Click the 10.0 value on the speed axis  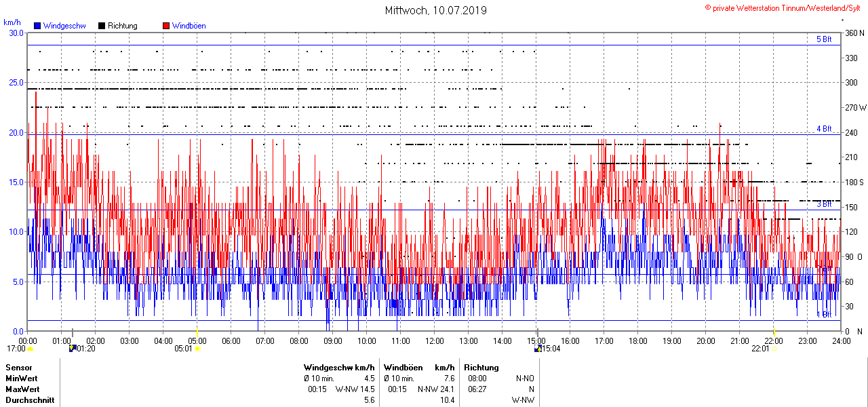click(x=16, y=231)
